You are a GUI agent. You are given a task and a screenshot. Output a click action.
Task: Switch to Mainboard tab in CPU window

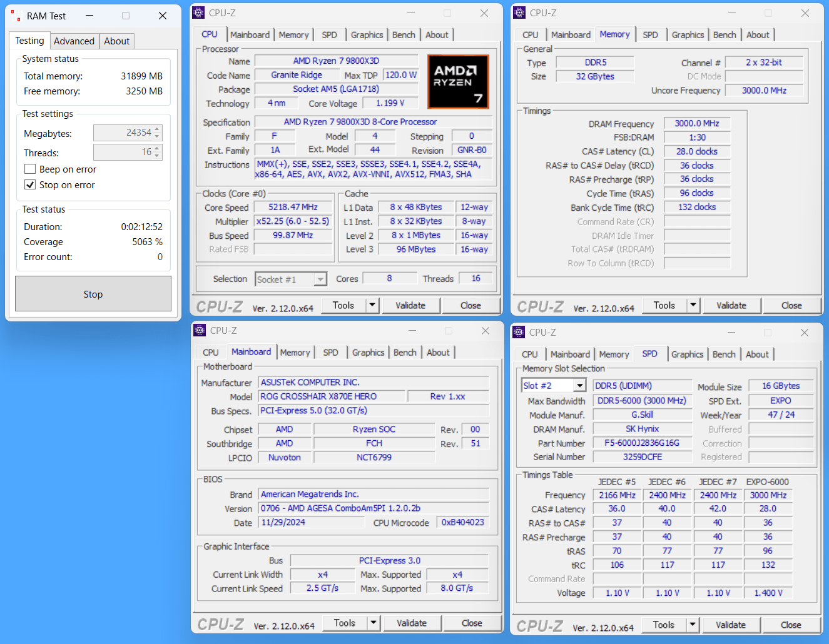[x=250, y=35]
